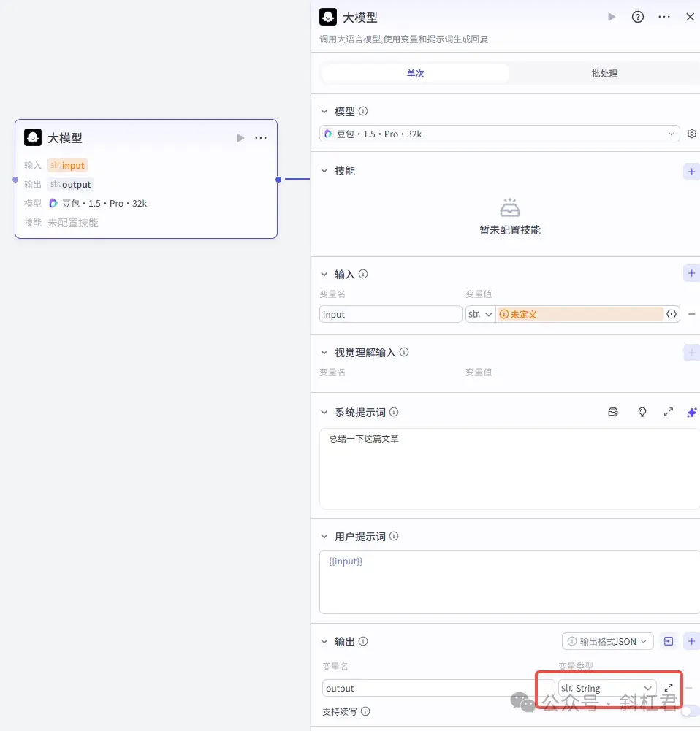Open the 豆包·1.5·Pro·32k model dropdown
This screenshot has width=700, height=731.
pyautogui.click(x=499, y=134)
